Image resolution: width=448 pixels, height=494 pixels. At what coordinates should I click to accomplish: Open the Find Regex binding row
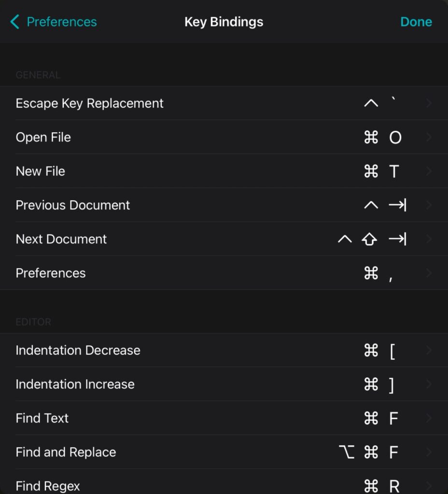pyautogui.click(x=224, y=482)
